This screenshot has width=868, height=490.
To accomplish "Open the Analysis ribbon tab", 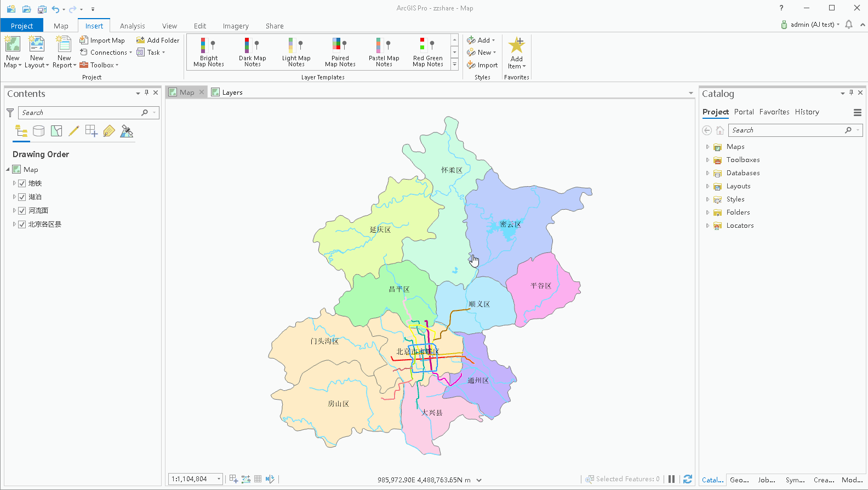I will (133, 26).
